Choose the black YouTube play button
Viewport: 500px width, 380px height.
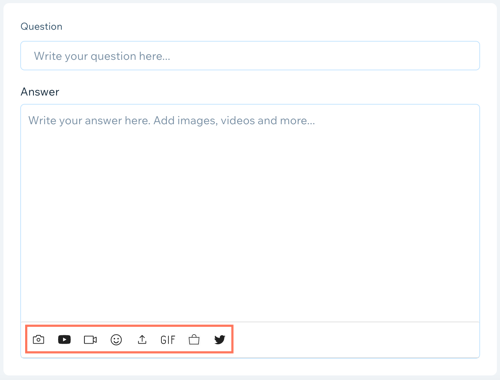pos(64,340)
